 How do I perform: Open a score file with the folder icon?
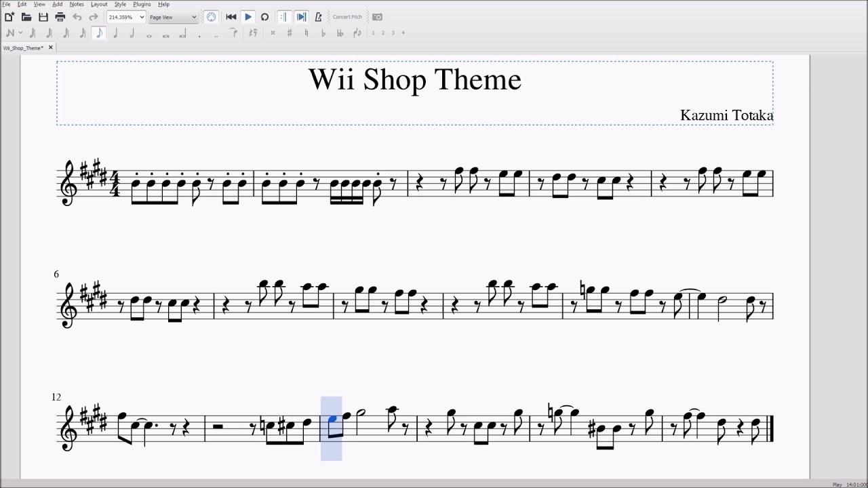[26, 17]
